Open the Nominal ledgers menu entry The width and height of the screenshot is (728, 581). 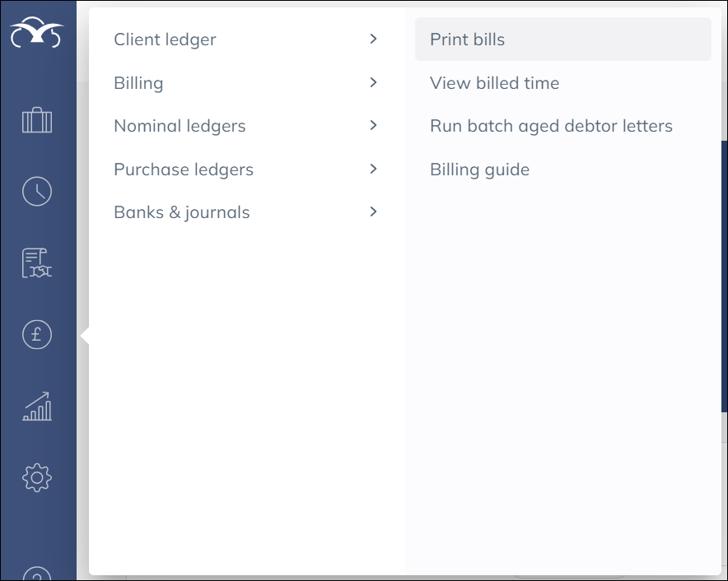pos(180,127)
